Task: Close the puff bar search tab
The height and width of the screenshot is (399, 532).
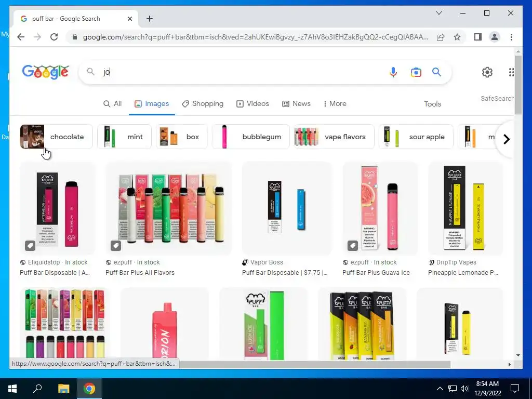Action: click(129, 19)
